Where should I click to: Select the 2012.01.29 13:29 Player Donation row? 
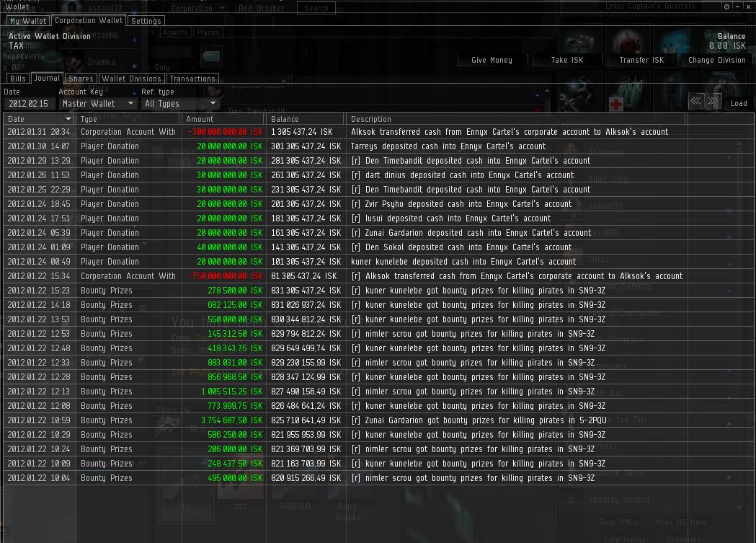coord(378,161)
